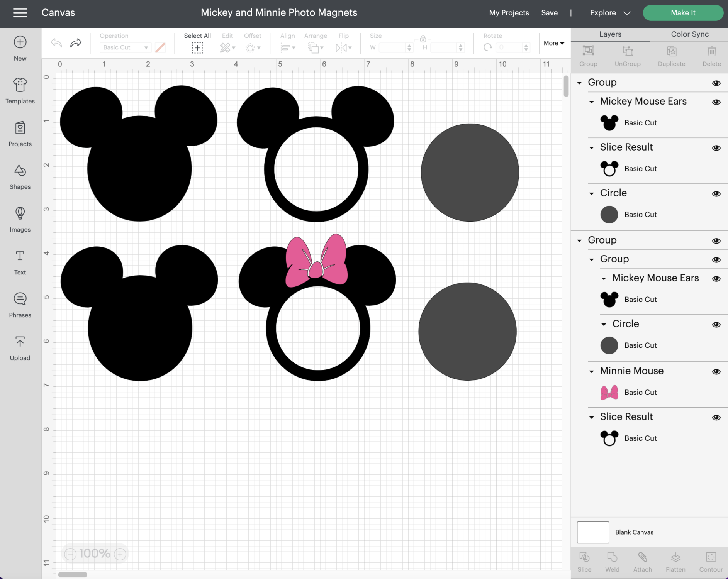Open the Phrases panel
Screen dimensions: 728x579
(20, 305)
